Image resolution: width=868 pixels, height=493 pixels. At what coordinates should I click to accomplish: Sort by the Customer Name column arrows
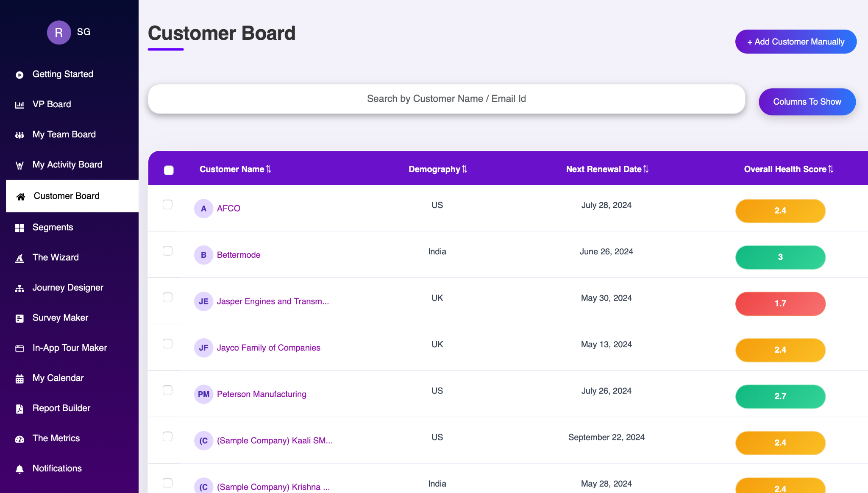[x=269, y=169]
